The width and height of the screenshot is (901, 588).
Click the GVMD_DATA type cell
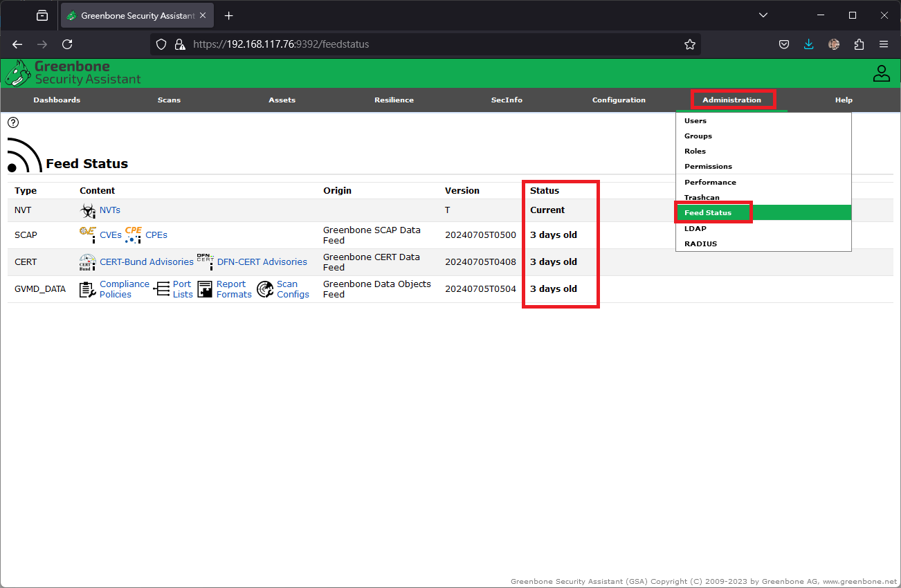[x=40, y=289]
